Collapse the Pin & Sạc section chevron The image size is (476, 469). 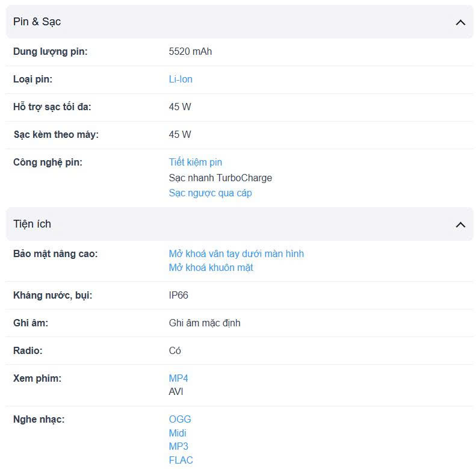[460, 22]
